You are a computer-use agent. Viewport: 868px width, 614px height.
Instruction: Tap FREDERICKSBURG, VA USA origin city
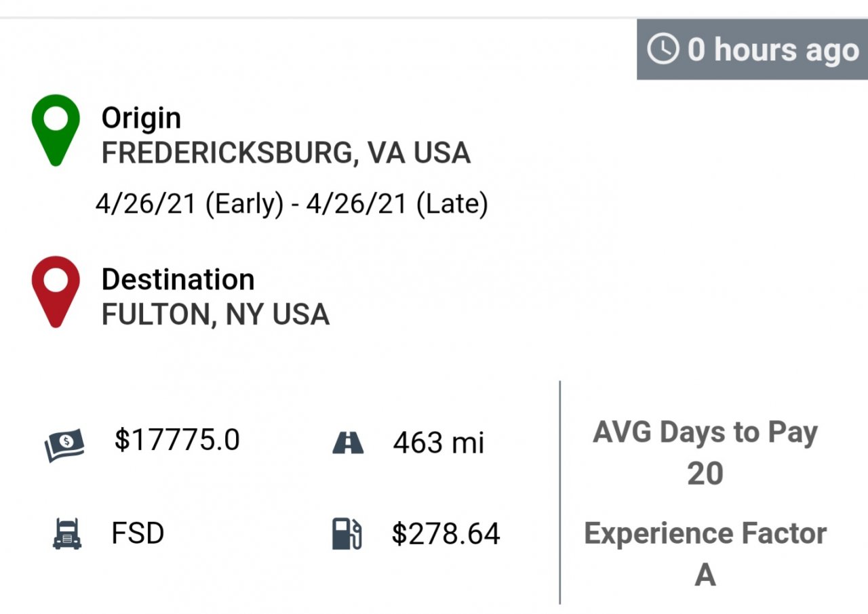(x=285, y=153)
